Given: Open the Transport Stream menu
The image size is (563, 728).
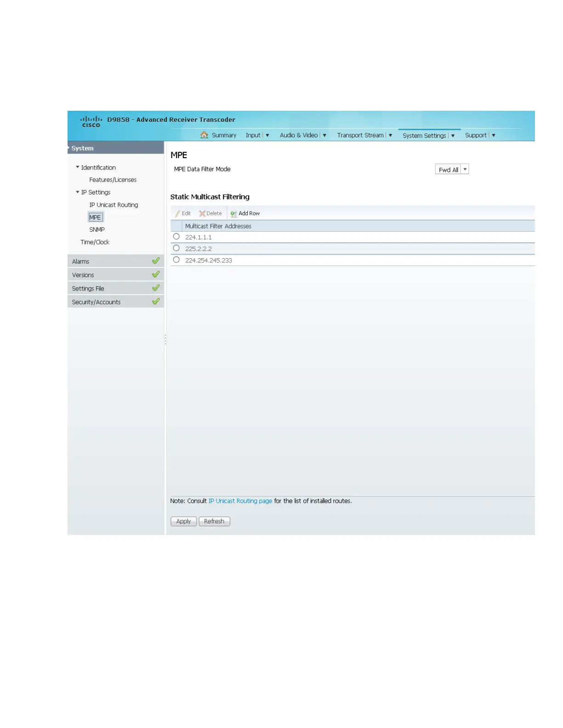Looking at the screenshot, I should point(360,135).
